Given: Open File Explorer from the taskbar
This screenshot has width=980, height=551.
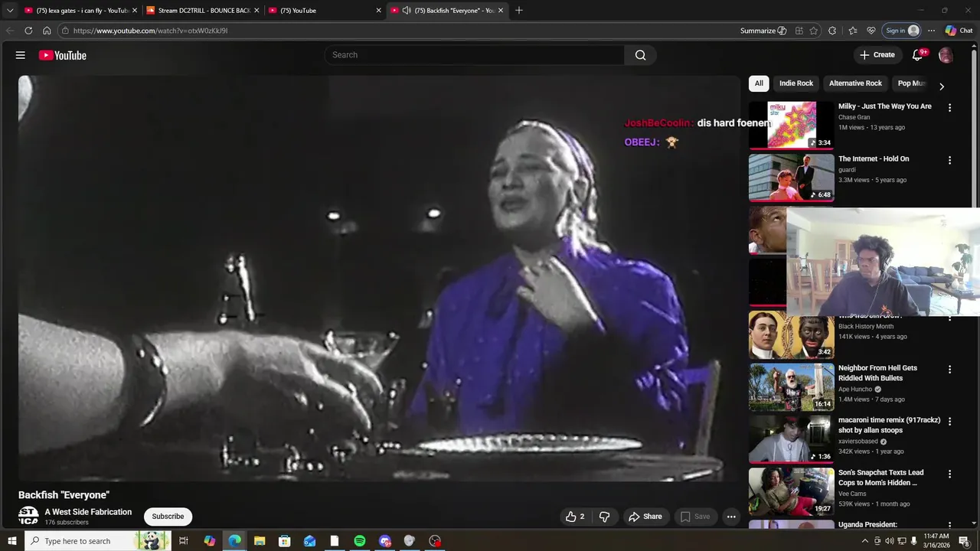Looking at the screenshot, I should click(260, 541).
